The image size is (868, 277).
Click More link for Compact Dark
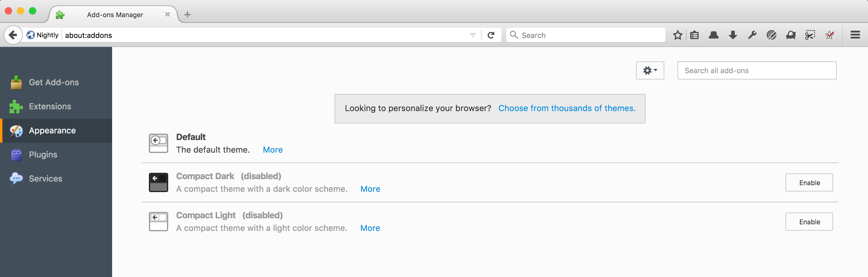tap(370, 189)
